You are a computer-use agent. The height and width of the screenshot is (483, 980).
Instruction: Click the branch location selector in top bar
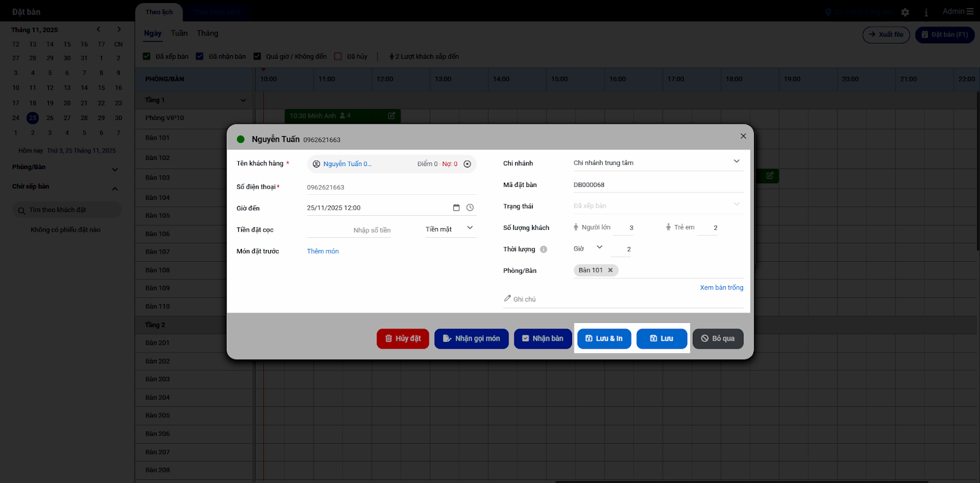click(x=859, y=12)
